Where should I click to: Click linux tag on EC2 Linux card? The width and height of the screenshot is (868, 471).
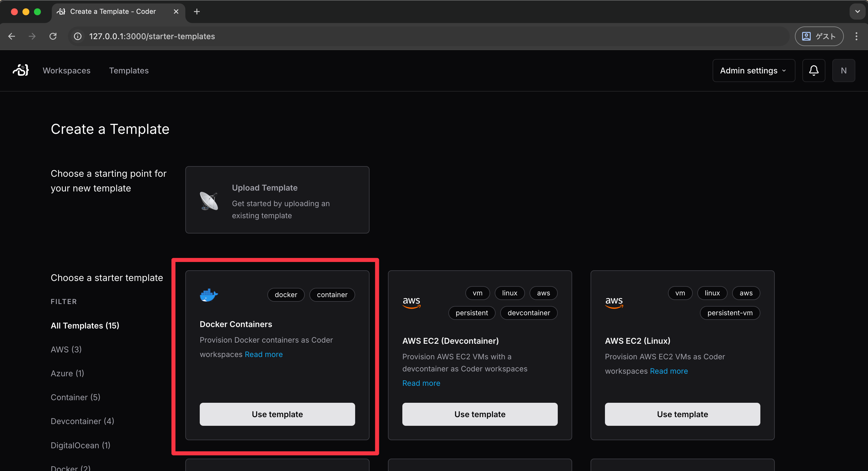tap(712, 293)
